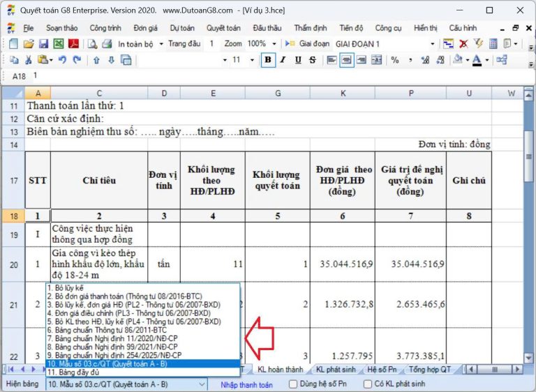
Task: Export to Excel using the green icon
Action: pyautogui.click(x=58, y=44)
